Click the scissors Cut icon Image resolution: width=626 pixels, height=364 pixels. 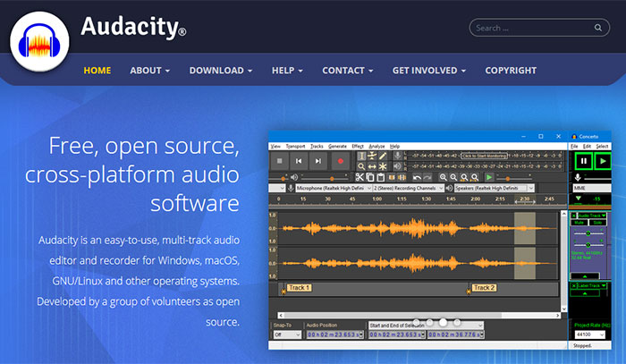pyautogui.click(x=360, y=177)
